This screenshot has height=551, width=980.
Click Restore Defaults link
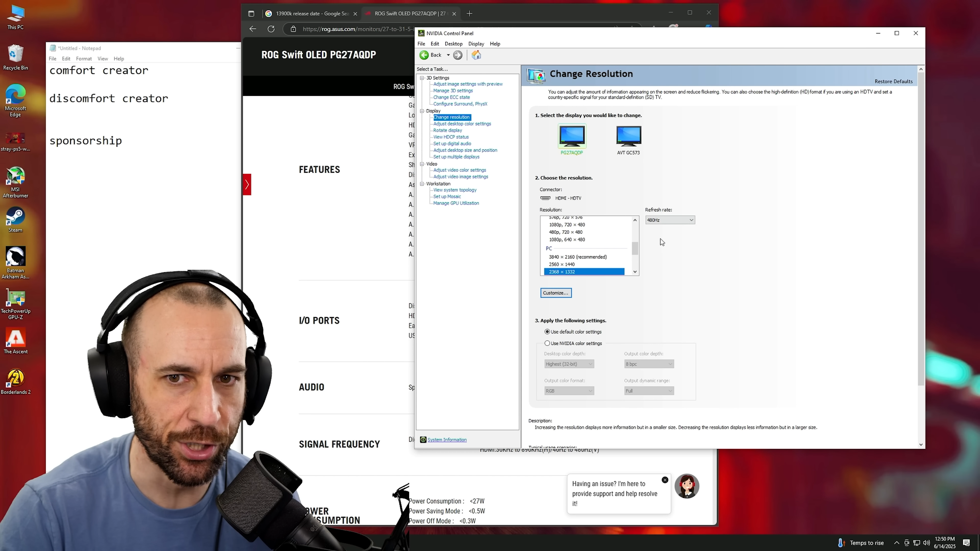coord(893,81)
